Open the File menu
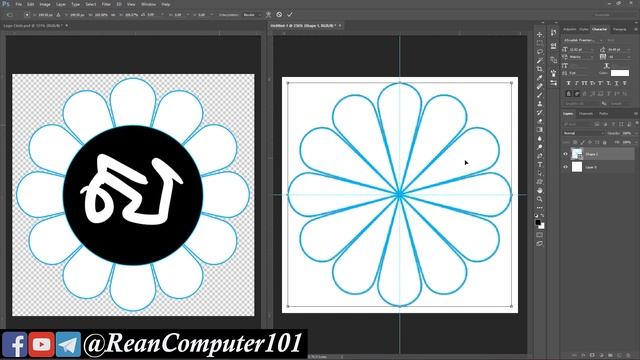This screenshot has width=640, height=360. (x=18, y=4)
